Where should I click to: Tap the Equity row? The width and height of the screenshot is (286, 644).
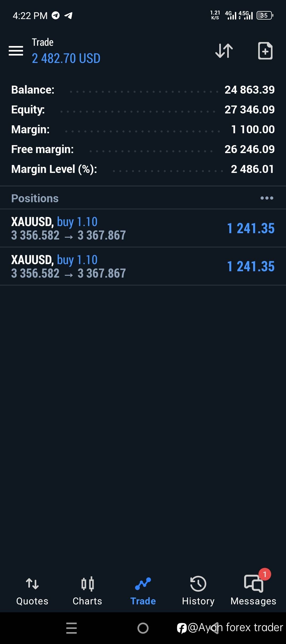pyautogui.click(x=143, y=110)
